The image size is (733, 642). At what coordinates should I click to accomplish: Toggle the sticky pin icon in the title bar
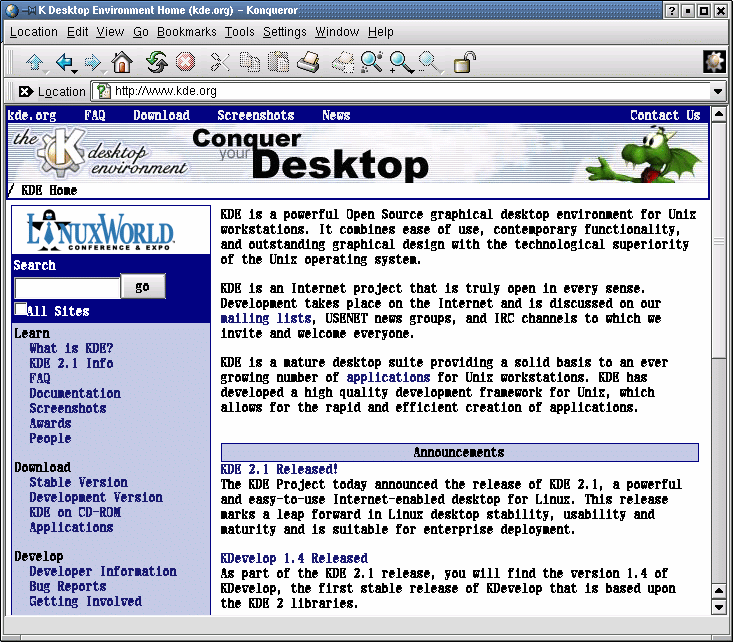coord(29,10)
